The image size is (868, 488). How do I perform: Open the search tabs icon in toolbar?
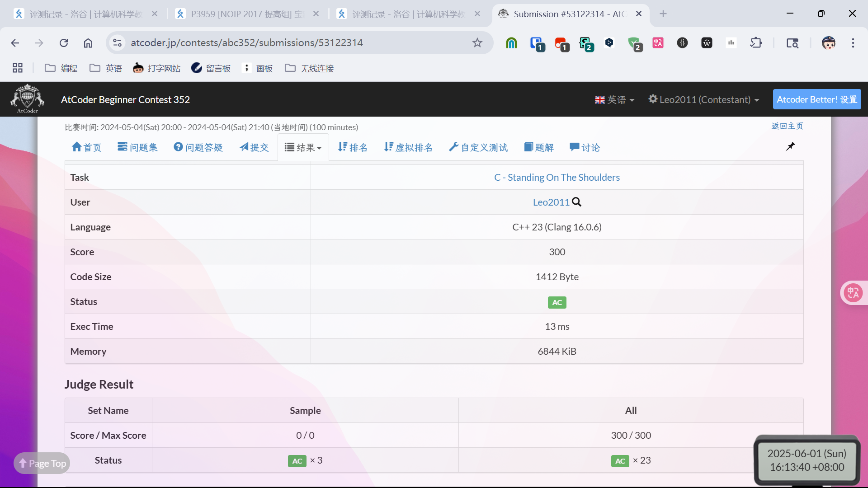pos(792,43)
